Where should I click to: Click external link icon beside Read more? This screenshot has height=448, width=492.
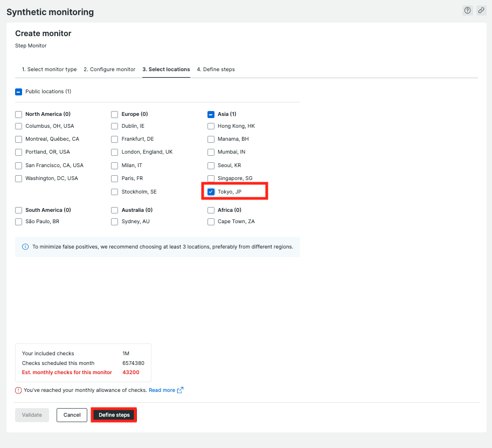pos(180,390)
